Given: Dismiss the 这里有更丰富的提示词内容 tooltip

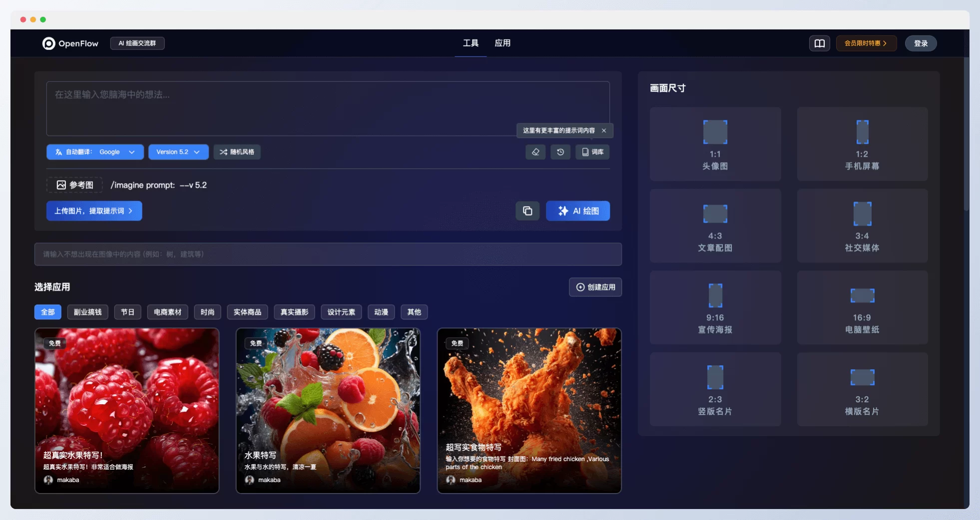Looking at the screenshot, I should (x=604, y=131).
